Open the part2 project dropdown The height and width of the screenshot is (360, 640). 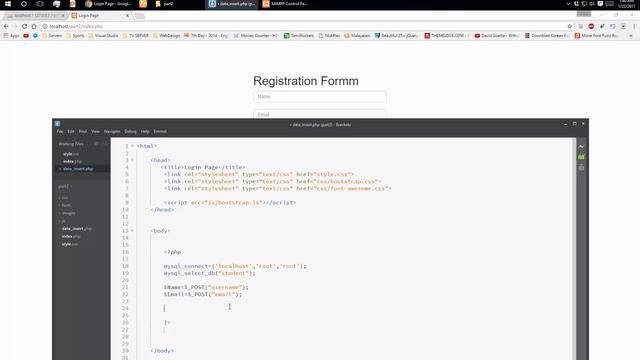(64, 187)
